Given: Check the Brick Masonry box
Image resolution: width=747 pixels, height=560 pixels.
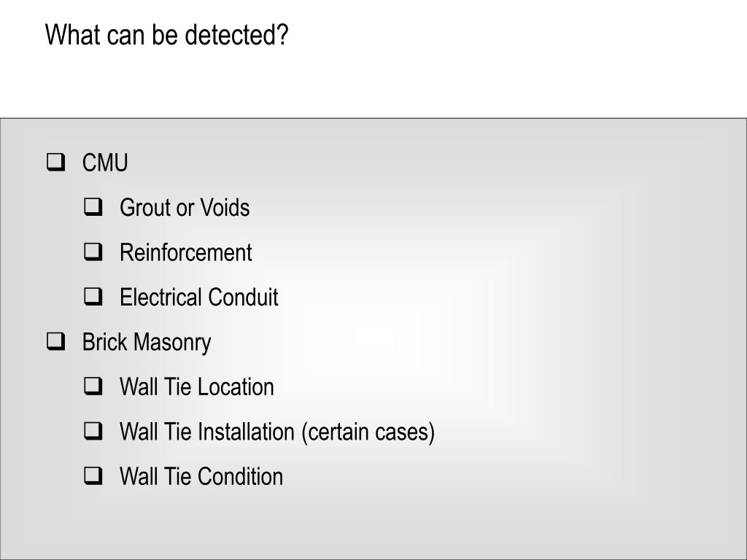Looking at the screenshot, I should tap(55, 341).
